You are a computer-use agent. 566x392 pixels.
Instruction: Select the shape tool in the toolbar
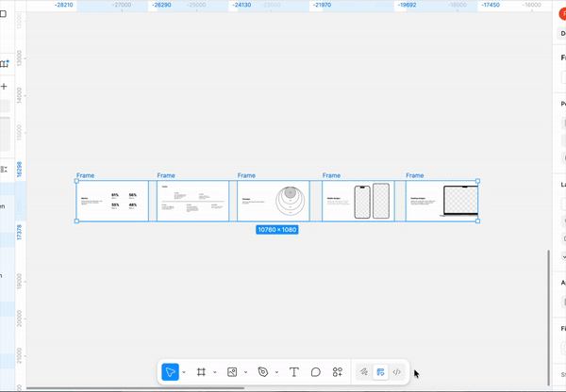click(x=232, y=372)
